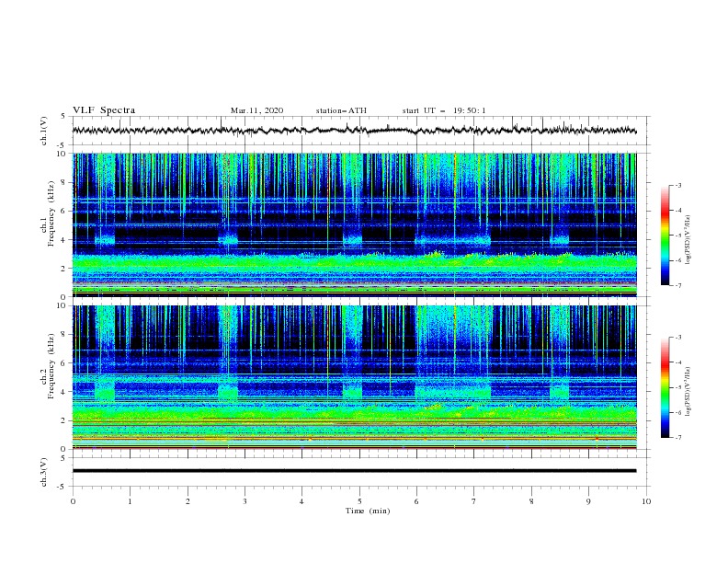Click the 'ch.3(V)' axis label
728x563 pixels.
point(44,472)
